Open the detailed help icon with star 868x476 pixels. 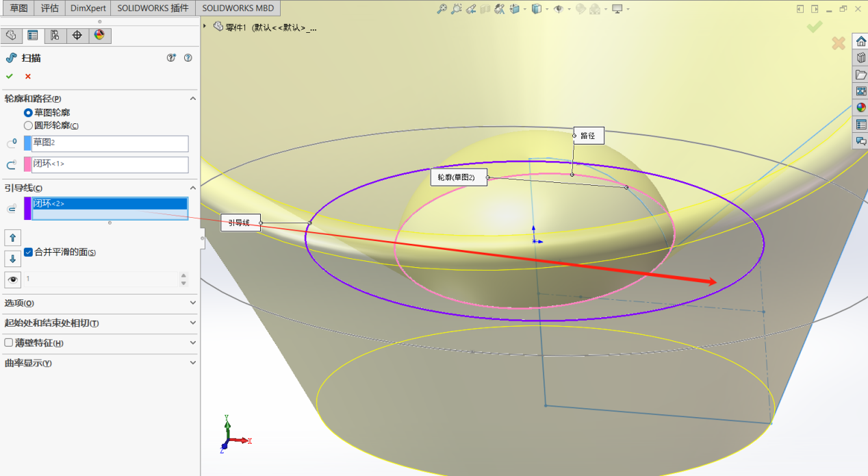pyautogui.click(x=172, y=58)
